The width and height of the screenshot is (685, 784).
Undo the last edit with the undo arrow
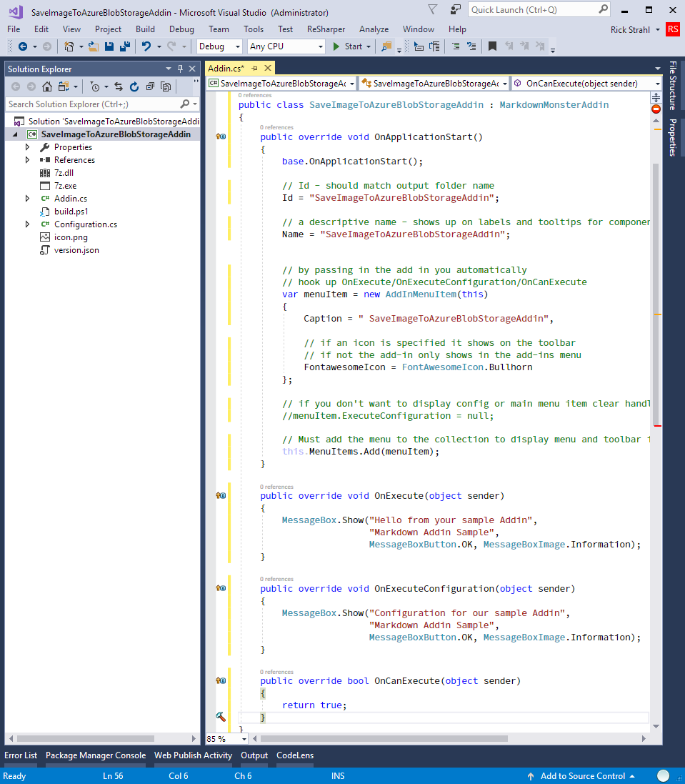(146, 46)
